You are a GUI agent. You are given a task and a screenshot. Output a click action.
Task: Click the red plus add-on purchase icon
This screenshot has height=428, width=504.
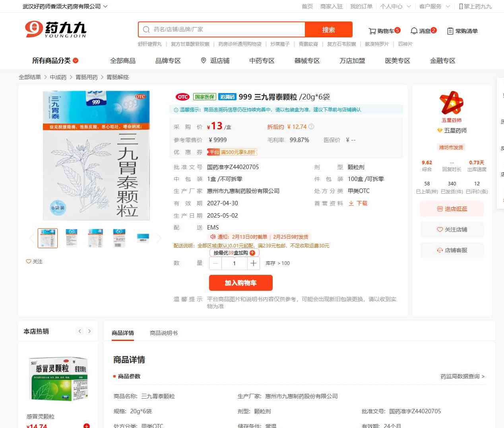pos(252,253)
